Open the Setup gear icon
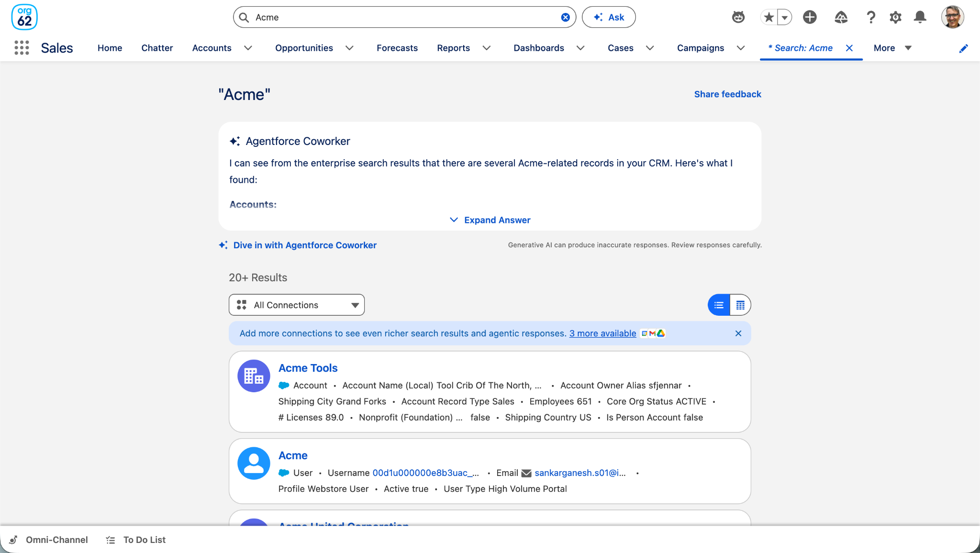The image size is (980, 553). pos(895,17)
